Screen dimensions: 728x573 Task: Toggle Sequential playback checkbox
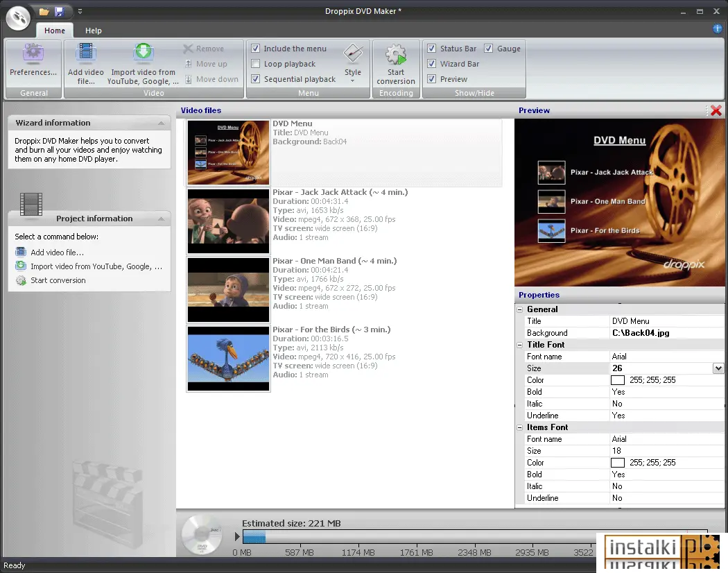coord(255,79)
